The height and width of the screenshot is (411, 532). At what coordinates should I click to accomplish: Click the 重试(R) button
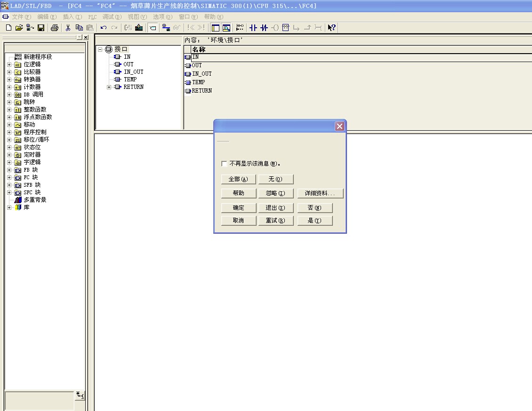click(x=275, y=221)
